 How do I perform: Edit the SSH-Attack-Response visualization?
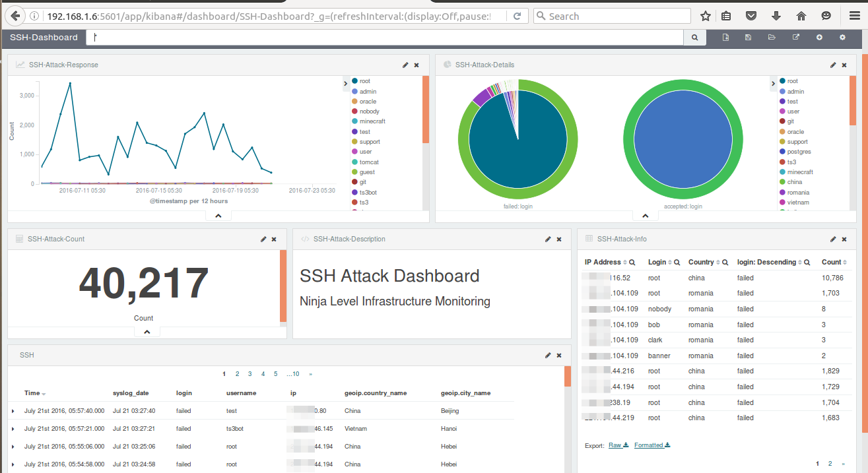405,65
